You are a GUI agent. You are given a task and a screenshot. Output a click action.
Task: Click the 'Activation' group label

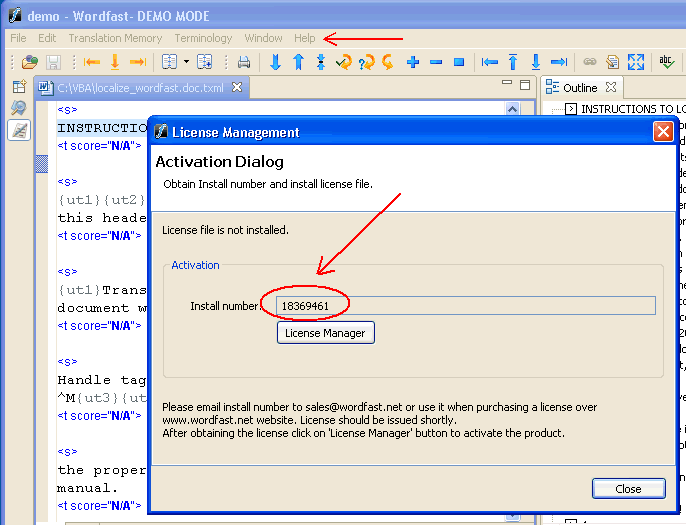pos(195,265)
